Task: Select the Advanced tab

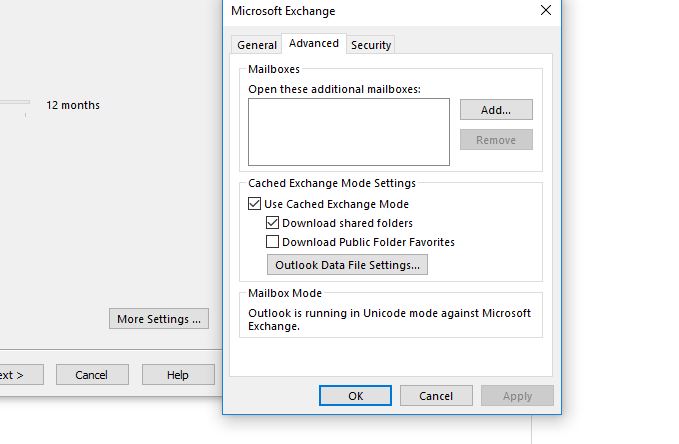Action: (314, 43)
